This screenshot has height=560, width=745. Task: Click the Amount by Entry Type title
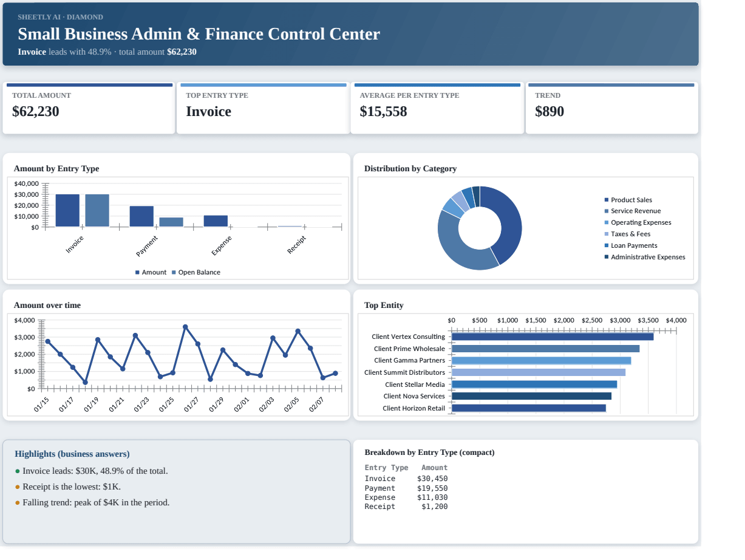coord(56,169)
